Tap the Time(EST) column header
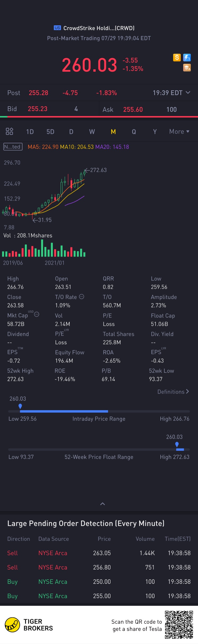This screenshot has height=644, width=198. pos(178,539)
